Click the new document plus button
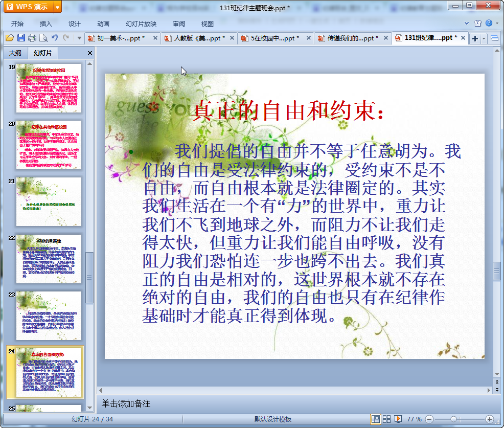The height and width of the screenshot is (428, 504). point(475,38)
